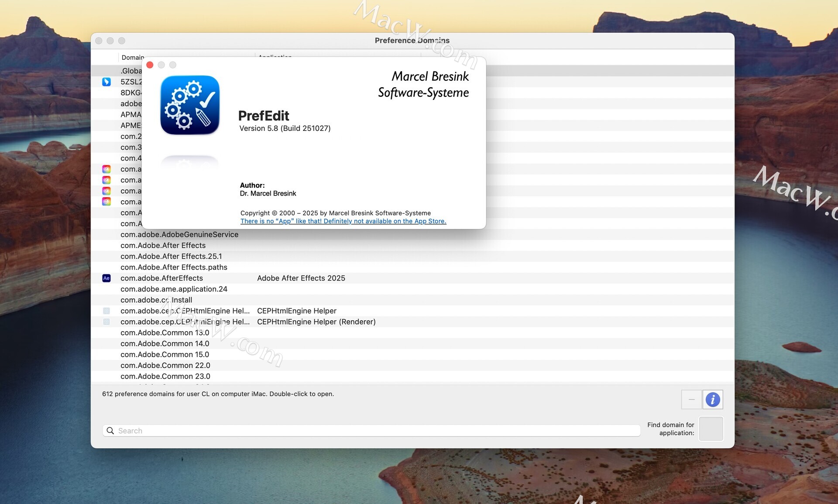Image resolution: width=838 pixels, height=504 pixels.
Task: Click the blue info button
Action: coord(712,399)
